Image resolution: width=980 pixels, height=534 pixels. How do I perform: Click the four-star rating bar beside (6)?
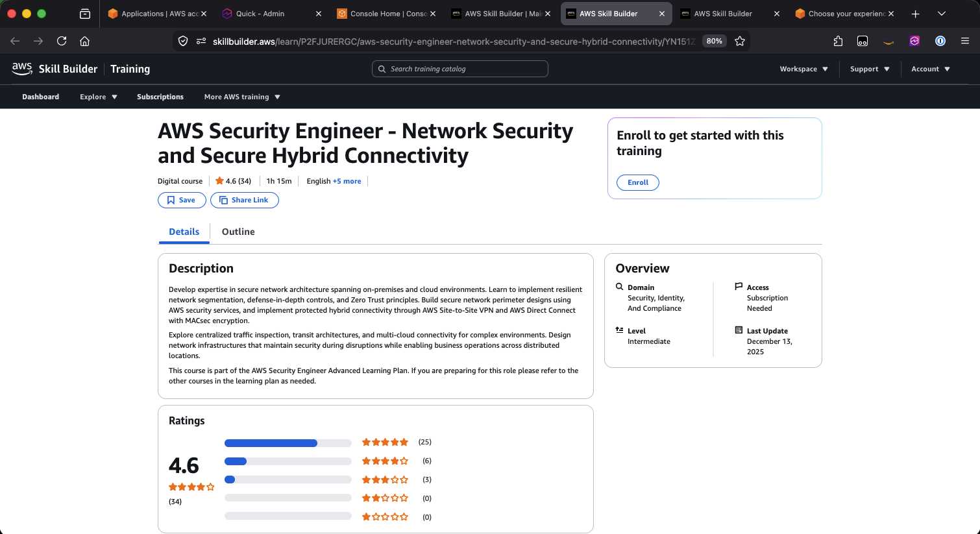[288, 461]
